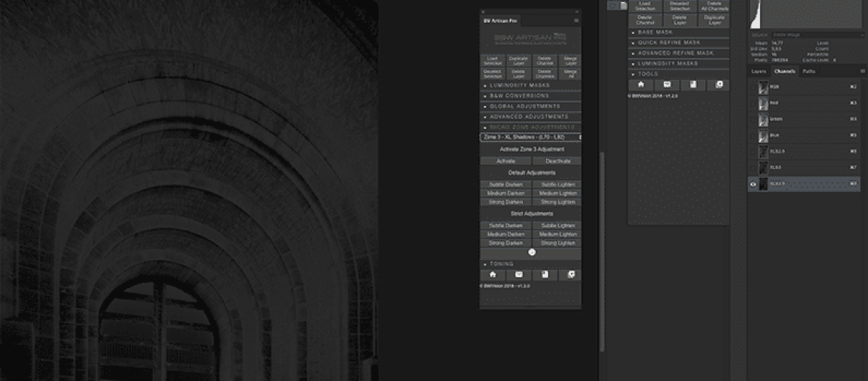The image size is (868, 381).
Task: Click the Activate Zone 3 Adjustment label
Action: point(531,149)
